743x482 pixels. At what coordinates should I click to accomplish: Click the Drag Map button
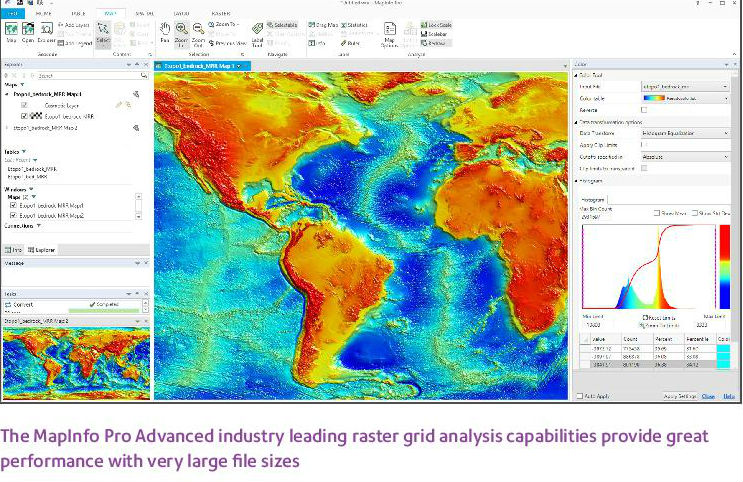[x=323, y=25]
